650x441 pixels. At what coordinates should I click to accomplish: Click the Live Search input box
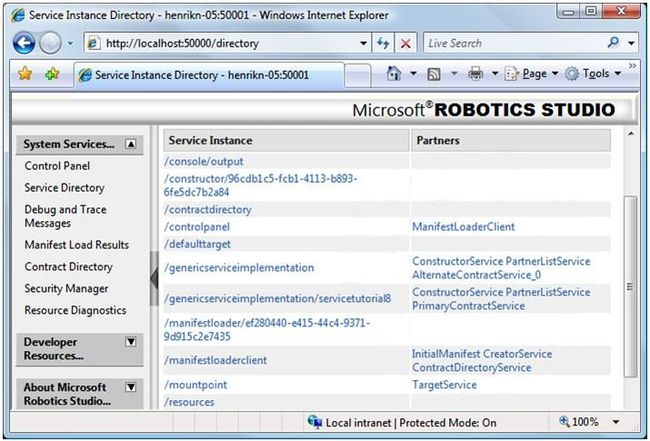514,43
